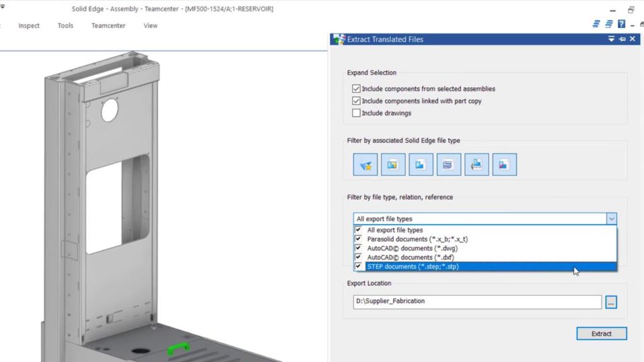
Task: Collapse the export file types dropdown arrow
Action: click(611, 219)
